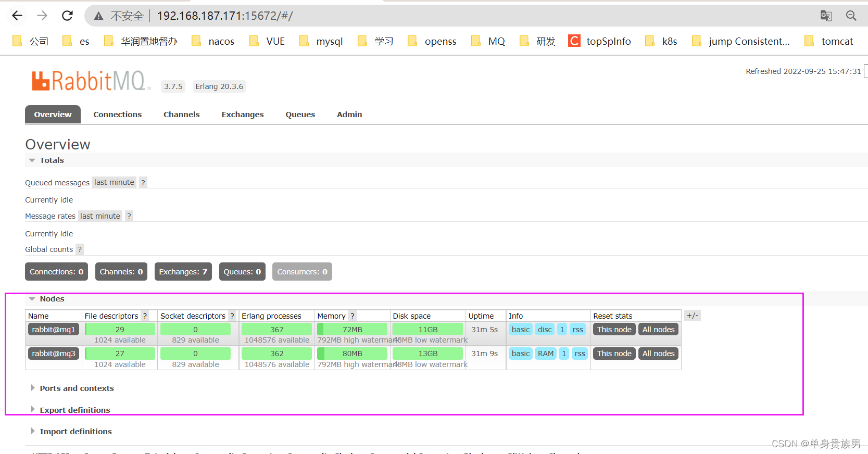Reset stats All nodes for rabbit@mq3

point(659,354)
